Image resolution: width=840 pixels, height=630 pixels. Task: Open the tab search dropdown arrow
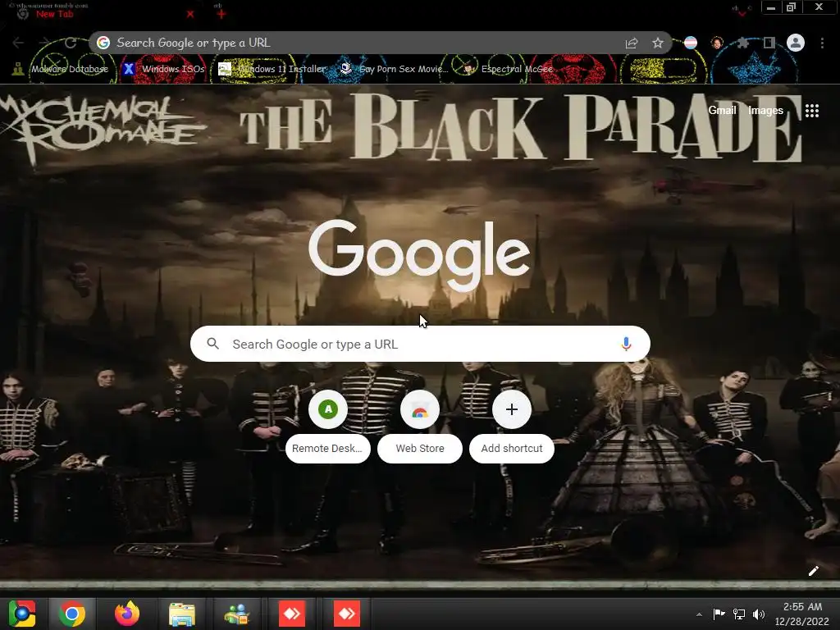pyautogui.click(x=742, y=13)
